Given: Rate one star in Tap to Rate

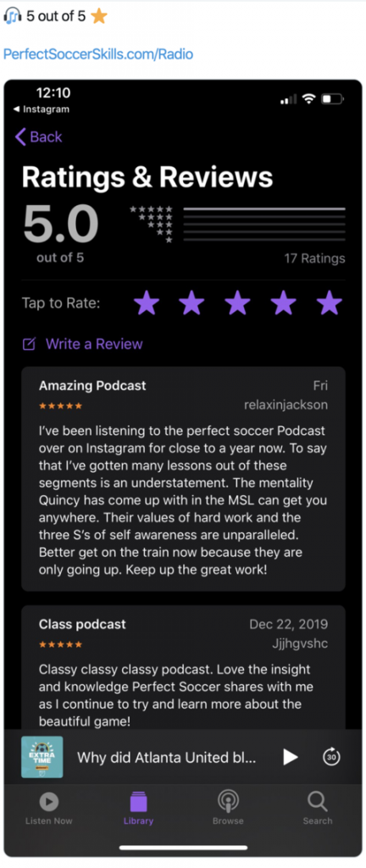Looking at the screenshot, I should tap(147, 303).
